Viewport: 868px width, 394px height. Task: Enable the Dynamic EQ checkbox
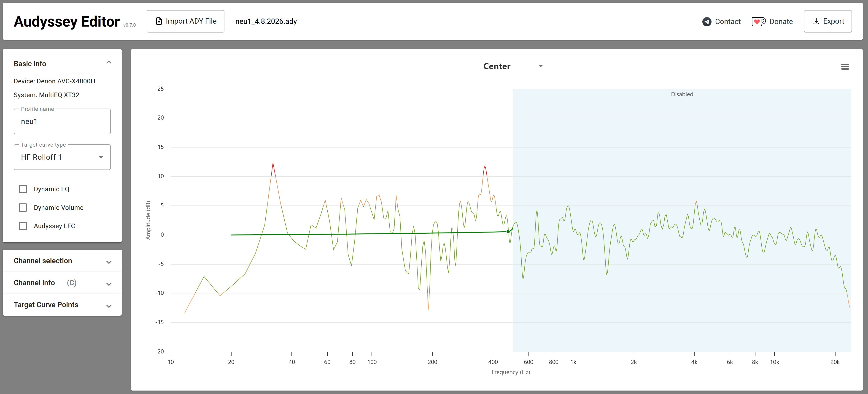click(x=23, y=189)
